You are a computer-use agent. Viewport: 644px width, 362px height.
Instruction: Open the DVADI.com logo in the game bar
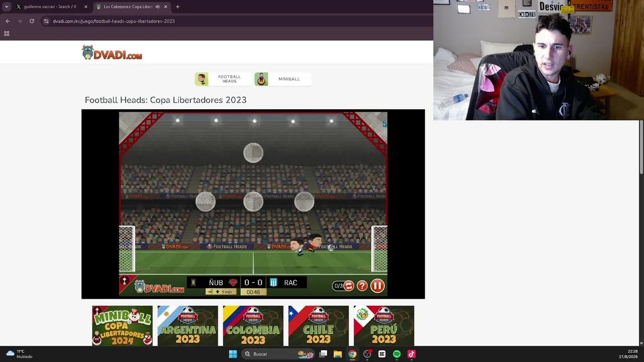(x=159, y=286)
